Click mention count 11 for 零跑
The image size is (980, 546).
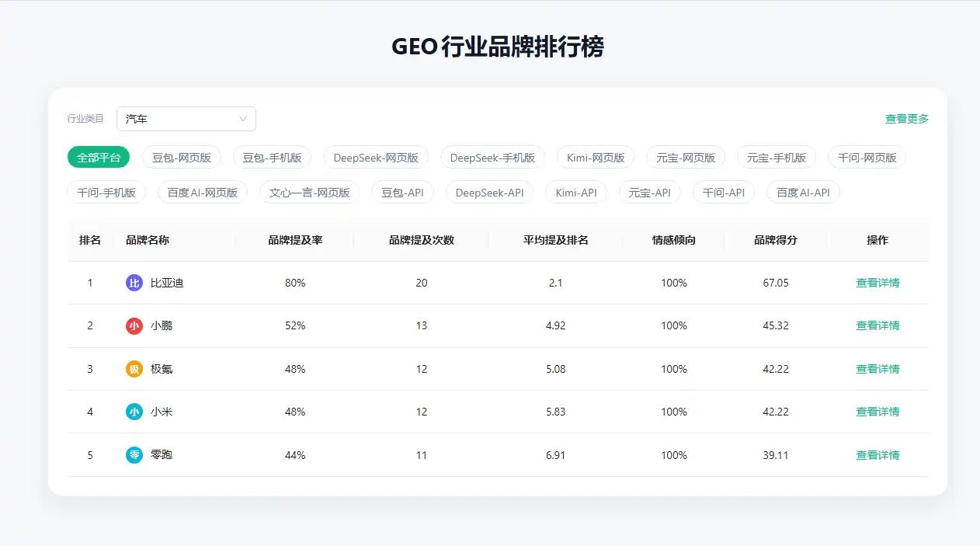pos(422,455)
